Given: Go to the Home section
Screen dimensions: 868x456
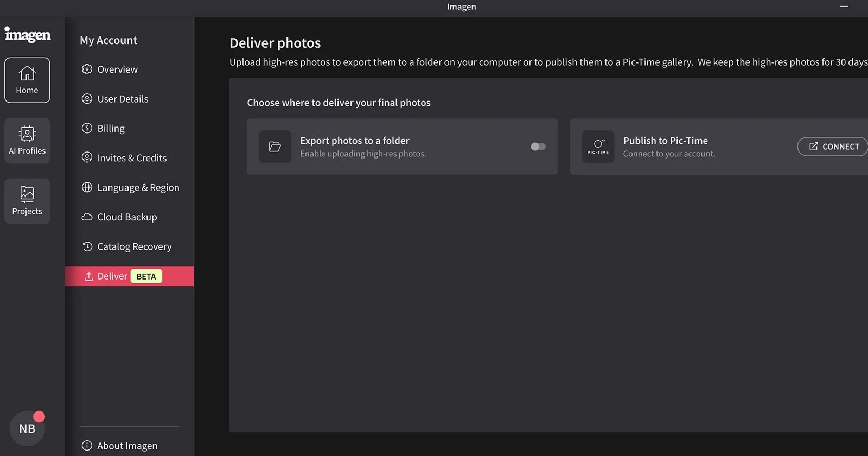Looking at the screenshot, I should click(27, 80).
